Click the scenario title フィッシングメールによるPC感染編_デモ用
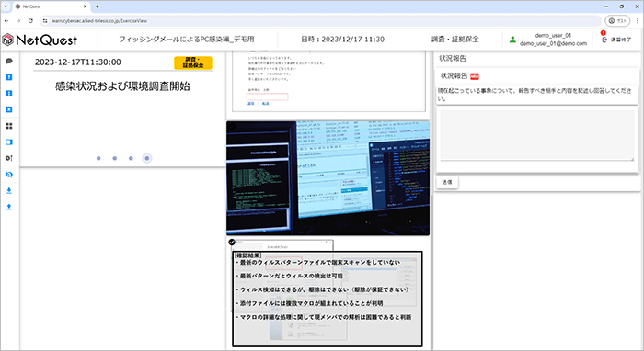 coord(187,40)
